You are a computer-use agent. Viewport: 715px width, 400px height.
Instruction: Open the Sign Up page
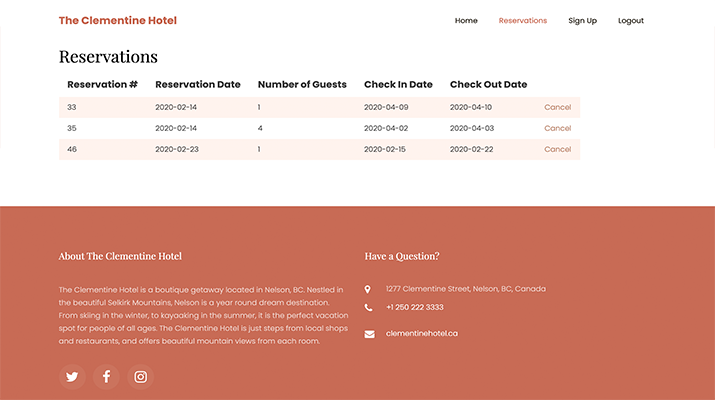[x=582, y=20]
